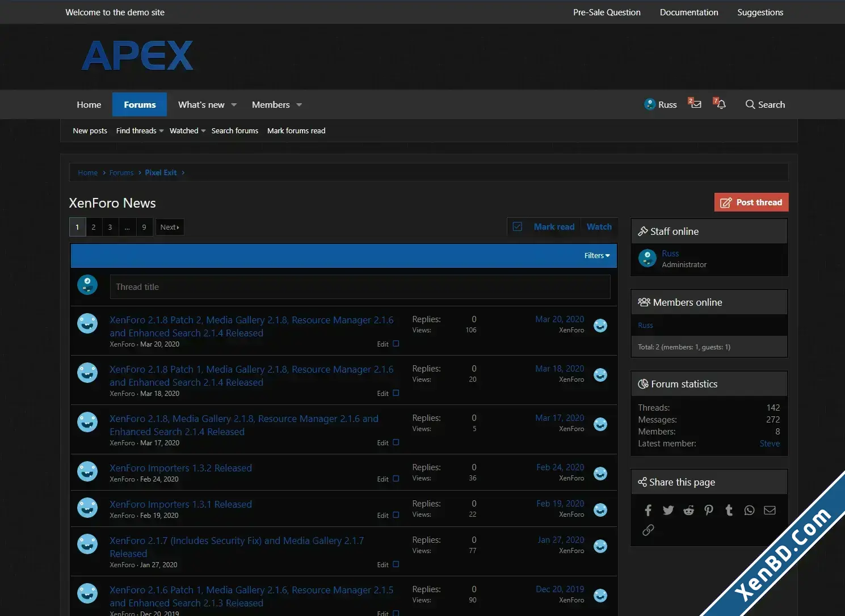Open the Filters dropdown

[597, 256]
